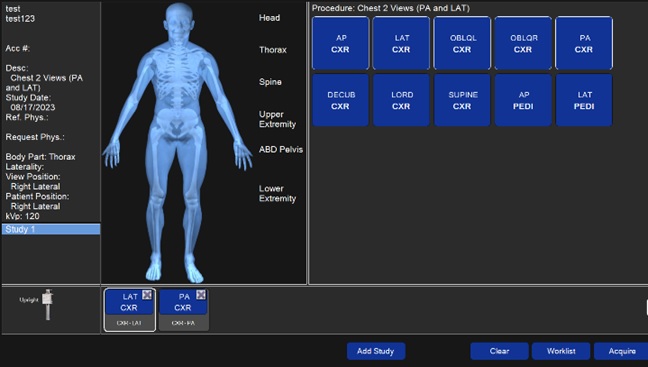Image resolution: width=648 pixels, height=367 pixels.
Task: Select the SUPINE CXR view tile
Action: point(462,100)
